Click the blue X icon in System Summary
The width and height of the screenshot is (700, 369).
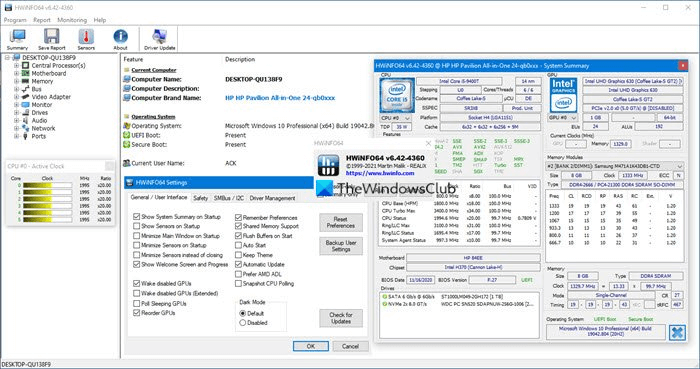pyautogui.click(x=677, y=332)
